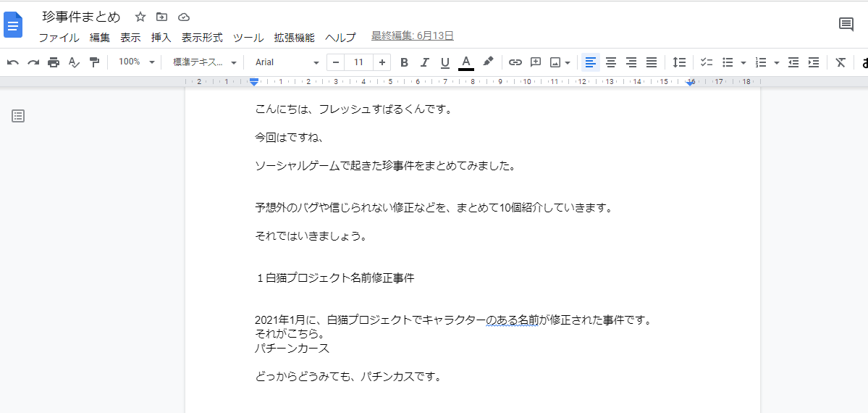Click the font size 11 field

pyautogui.click(x=358, y=62)
